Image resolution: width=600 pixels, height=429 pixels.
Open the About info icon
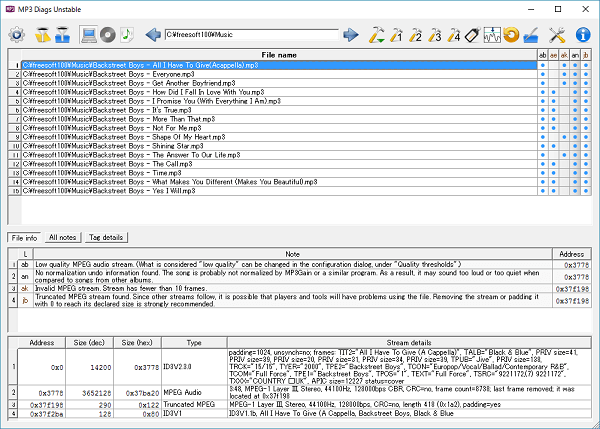coord(583,35)
